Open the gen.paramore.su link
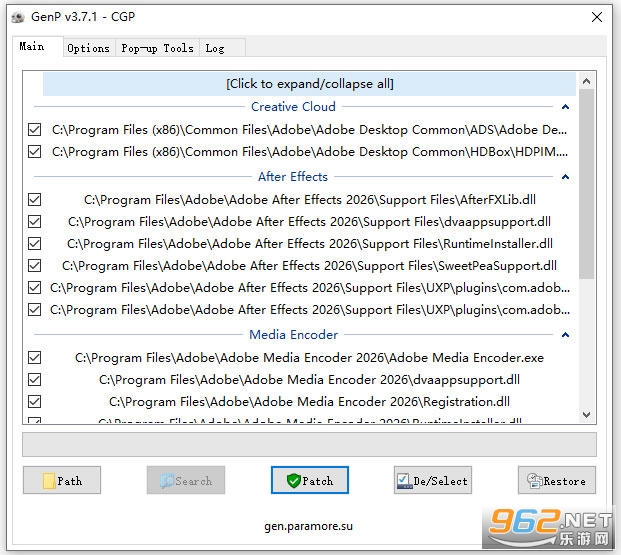621x555 pixels. coord(309,526)
